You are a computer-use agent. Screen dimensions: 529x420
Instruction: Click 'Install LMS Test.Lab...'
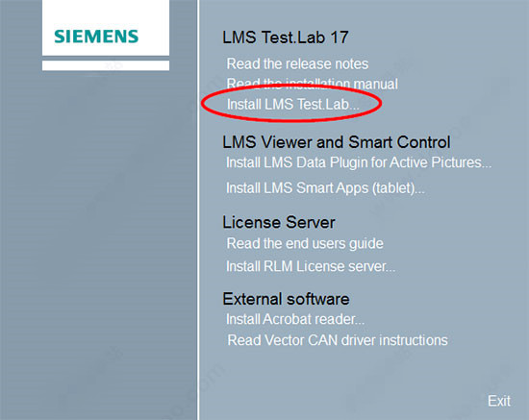click(x=293, y=104)
